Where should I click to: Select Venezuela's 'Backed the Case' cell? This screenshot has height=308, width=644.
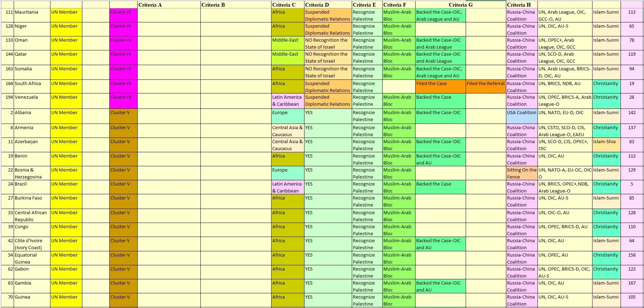pos(440,101)
